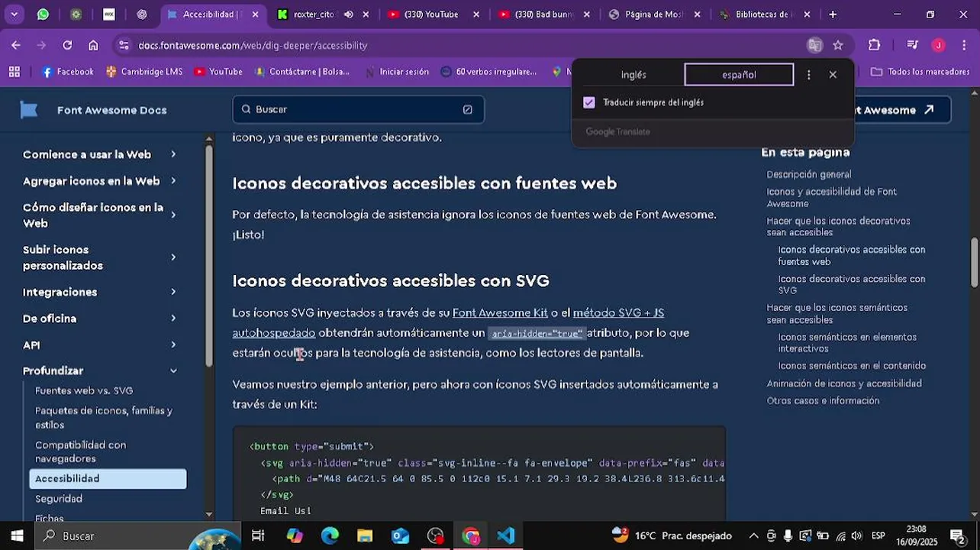980x550 pixels.
Task: Close the Google Translate popup
Action: (x=833, y=75)
